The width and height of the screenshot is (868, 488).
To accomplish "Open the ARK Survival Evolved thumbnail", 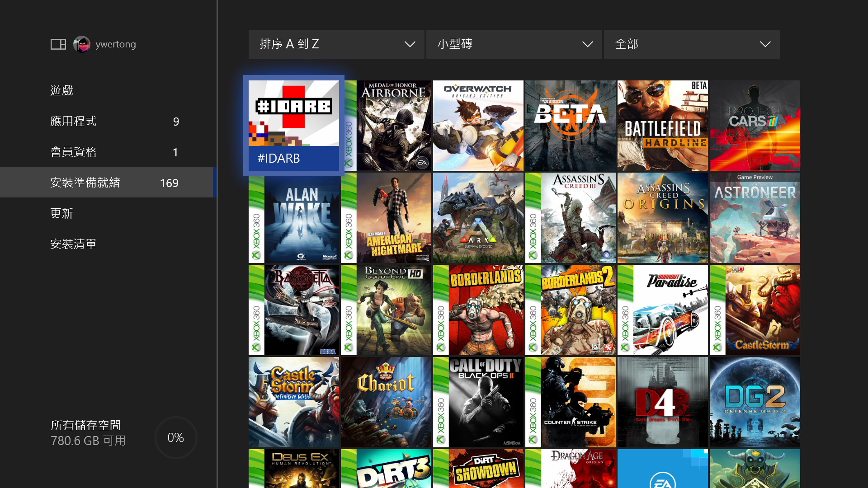I will 478,218.
